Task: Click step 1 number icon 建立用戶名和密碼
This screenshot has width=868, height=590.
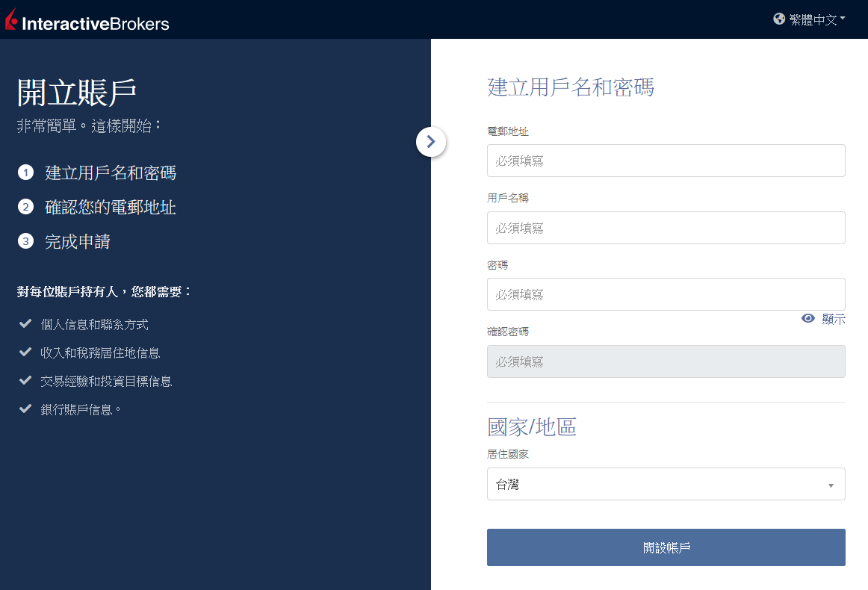Action: (25, 173)
